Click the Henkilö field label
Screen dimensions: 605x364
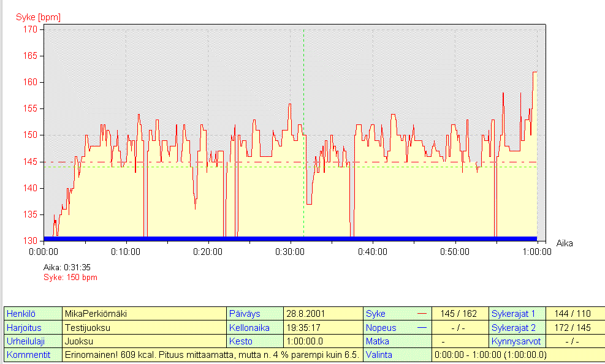(x=21, y=314)
